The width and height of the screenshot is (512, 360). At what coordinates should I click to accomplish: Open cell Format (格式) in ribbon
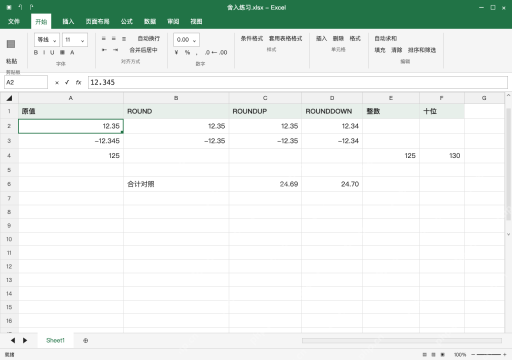[x=355, y=39]
